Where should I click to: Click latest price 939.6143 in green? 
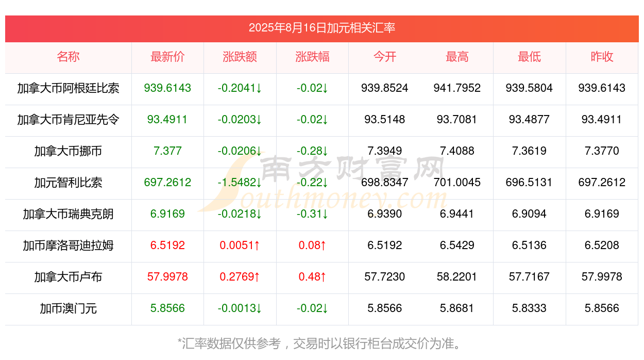167,88
